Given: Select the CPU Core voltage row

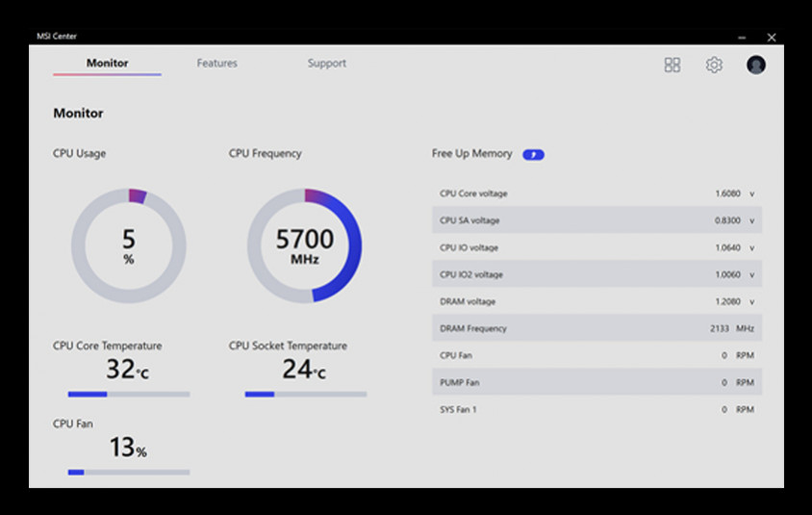Looking at the screenshot, I should click(596, 193).
